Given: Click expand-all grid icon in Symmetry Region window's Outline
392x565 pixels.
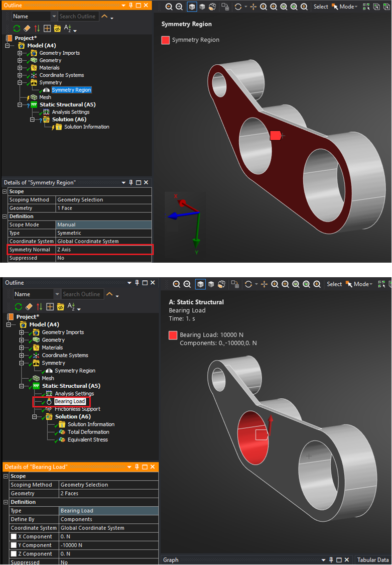Looking at the screenshot, I should point(47,29).
